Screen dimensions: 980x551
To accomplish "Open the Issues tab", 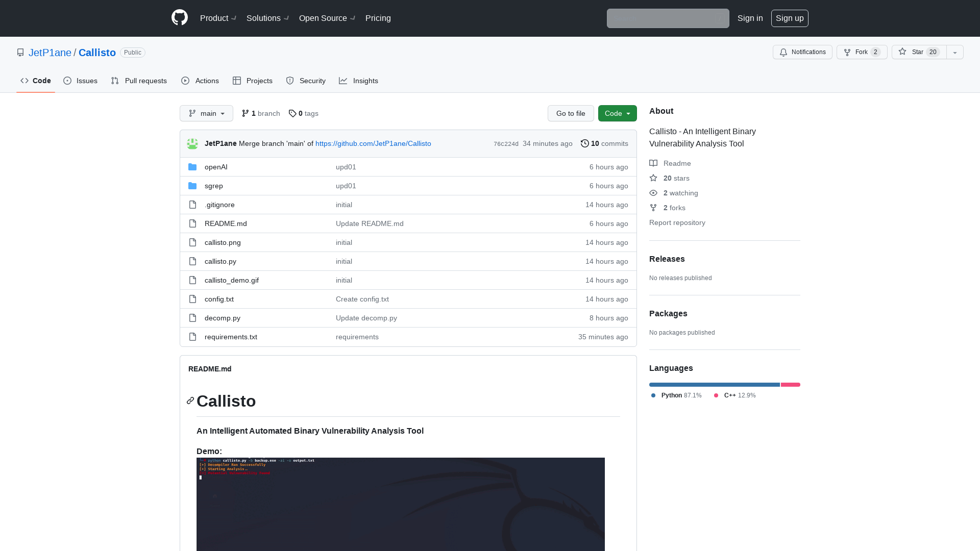I will point(81,81).
